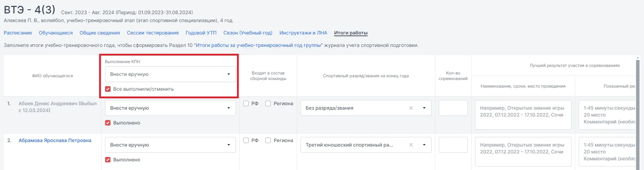Screen dimensions: 644x170
Task: Follow the Итоги работы за учебно-тренировочный год группы link
Action: 258,45
